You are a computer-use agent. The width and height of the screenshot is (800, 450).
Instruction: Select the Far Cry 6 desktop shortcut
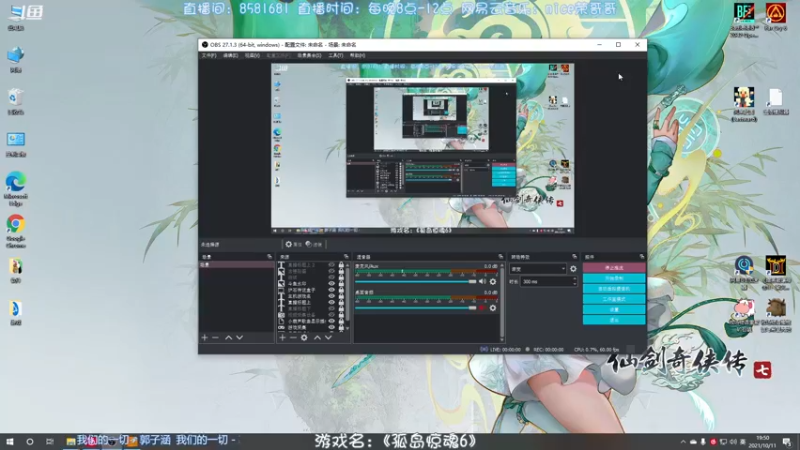(x=776, y=17)
